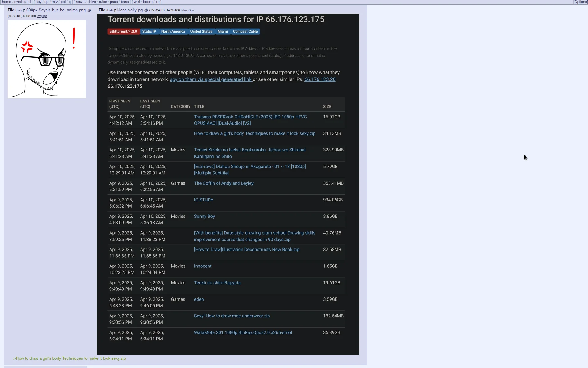Click the TITLE column header
Viewport: 588px width, 368px height.
pos(199,107)
